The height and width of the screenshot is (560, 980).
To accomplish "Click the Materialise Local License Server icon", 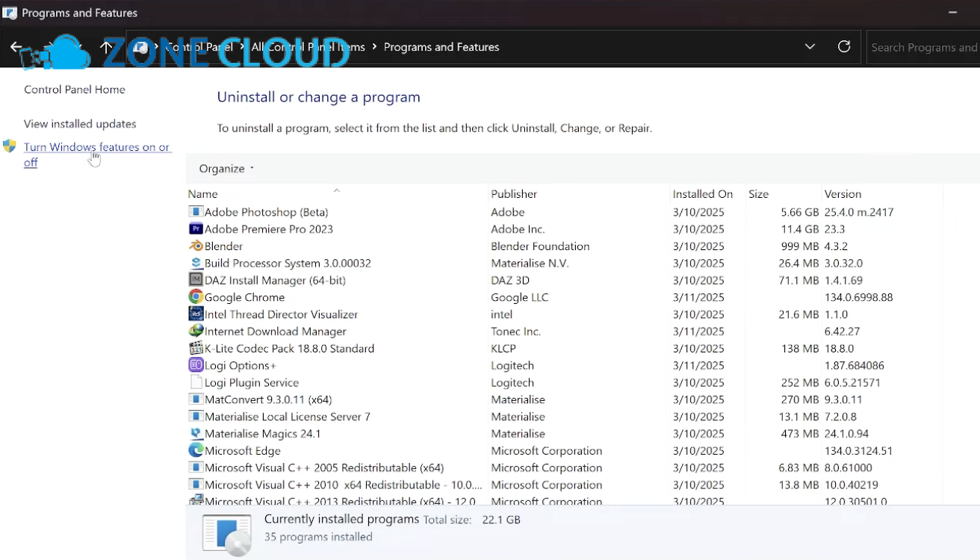I will [196, 417].
